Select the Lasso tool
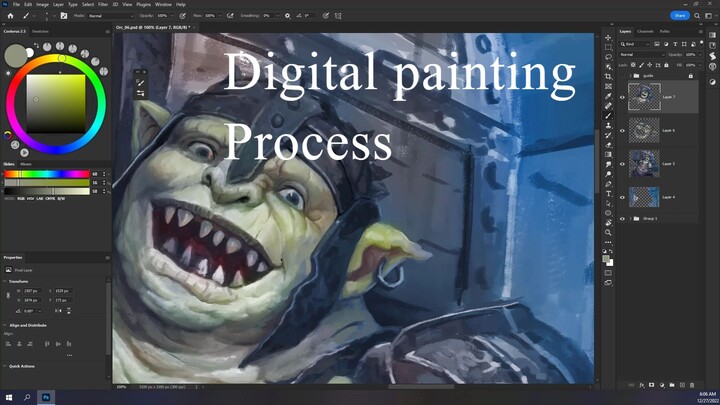Viewport: 720px width, 405px height. (608, 57)
